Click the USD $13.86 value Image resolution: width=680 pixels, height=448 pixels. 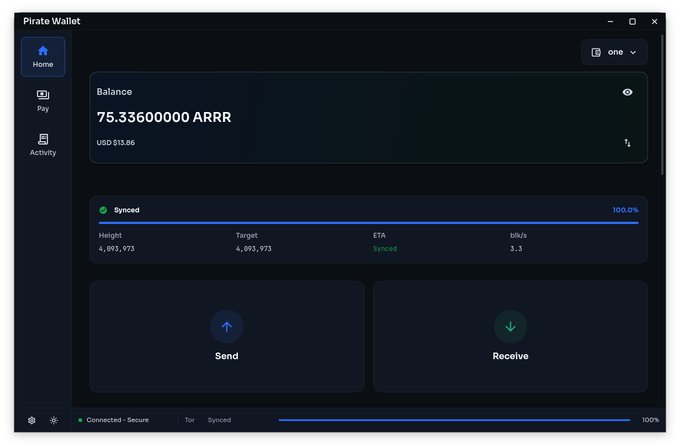click(x=115, y=143)
